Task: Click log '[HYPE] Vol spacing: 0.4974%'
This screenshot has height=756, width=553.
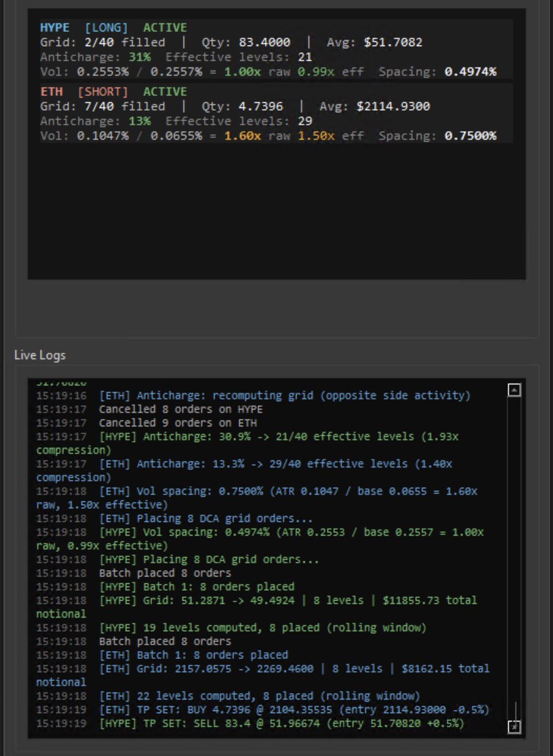Action: pyautogui.click(x=260, y=539)
